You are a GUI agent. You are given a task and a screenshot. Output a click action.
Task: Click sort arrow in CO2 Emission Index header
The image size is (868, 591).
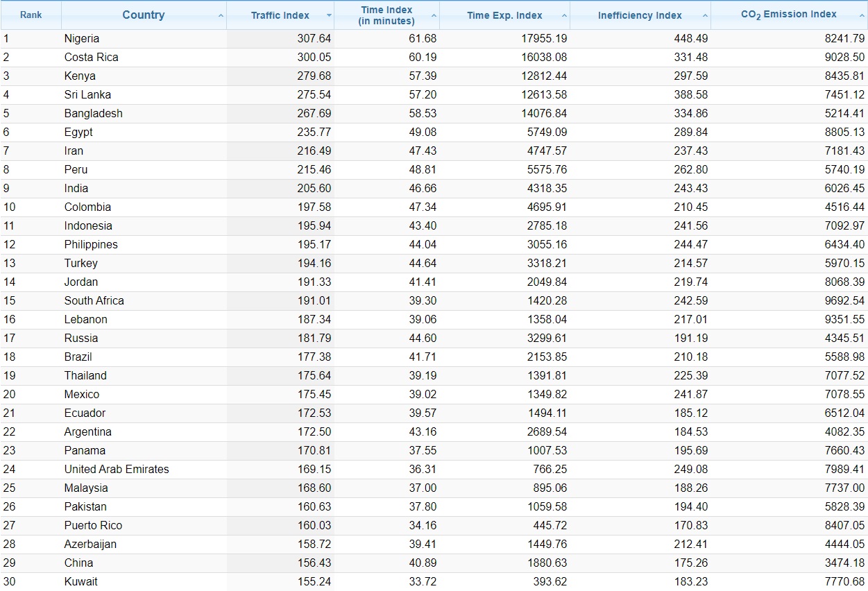pyautogui.click(x=861, y=15)
